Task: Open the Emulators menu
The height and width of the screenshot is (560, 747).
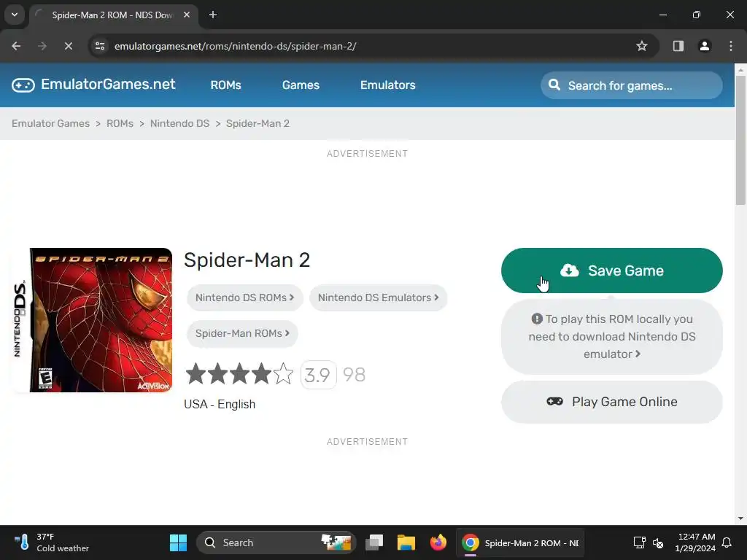Action: pos(388,85)
